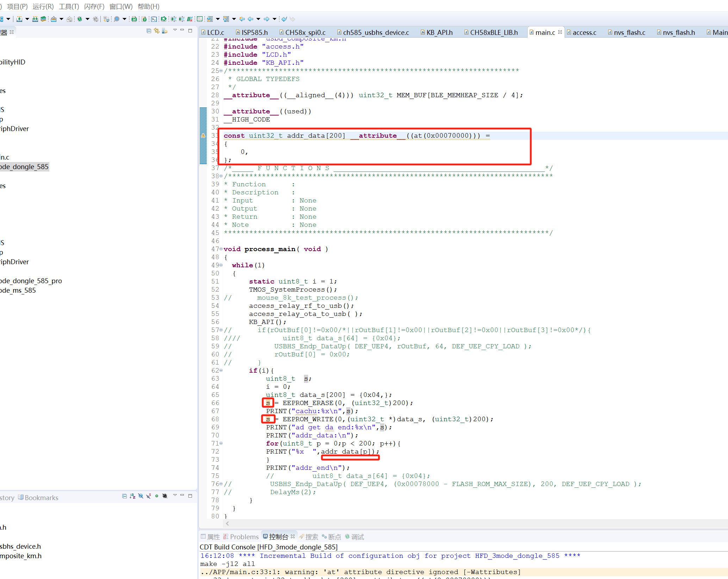Switch to the CH58xBLE_LIB.h tab

(491, 32)
